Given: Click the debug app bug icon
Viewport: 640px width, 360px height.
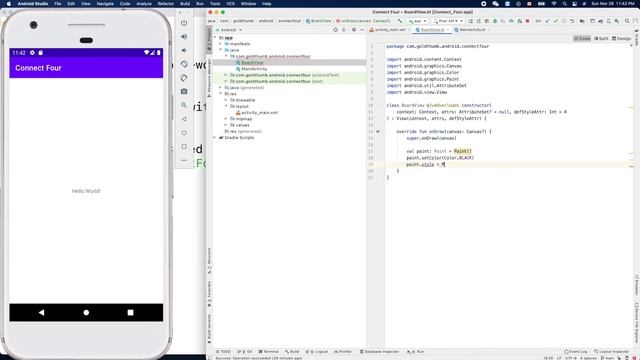Looking at the screenshot, I should click(495, 21).
